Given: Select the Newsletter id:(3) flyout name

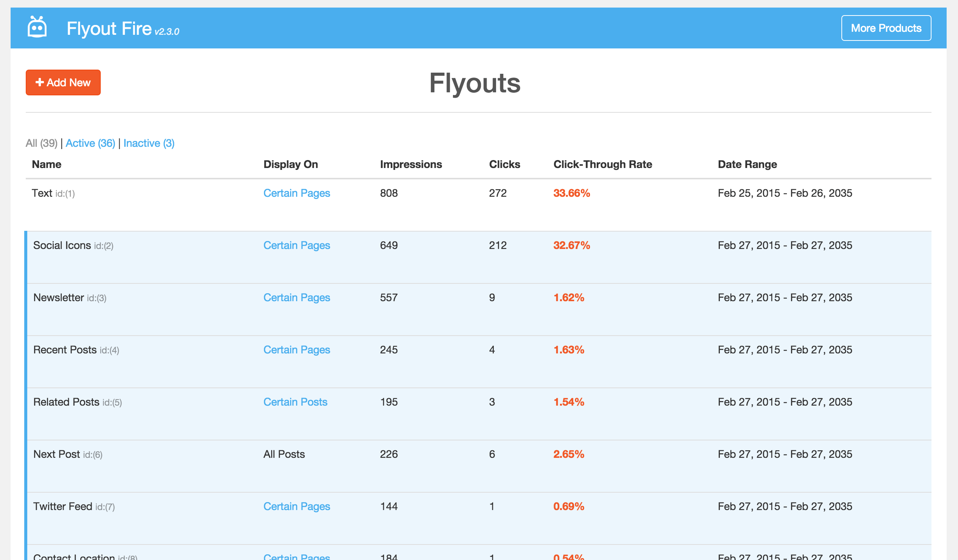Looking at the screenshot, I should coord(59,297).
